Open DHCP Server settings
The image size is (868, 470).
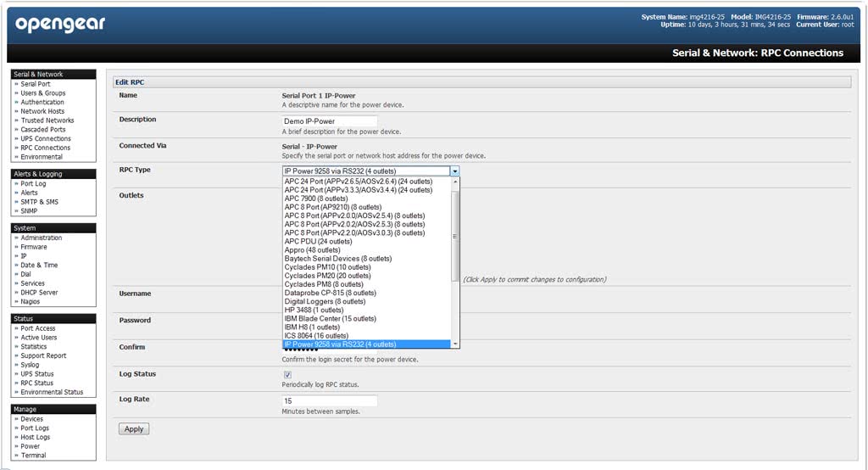coord(39,293)
